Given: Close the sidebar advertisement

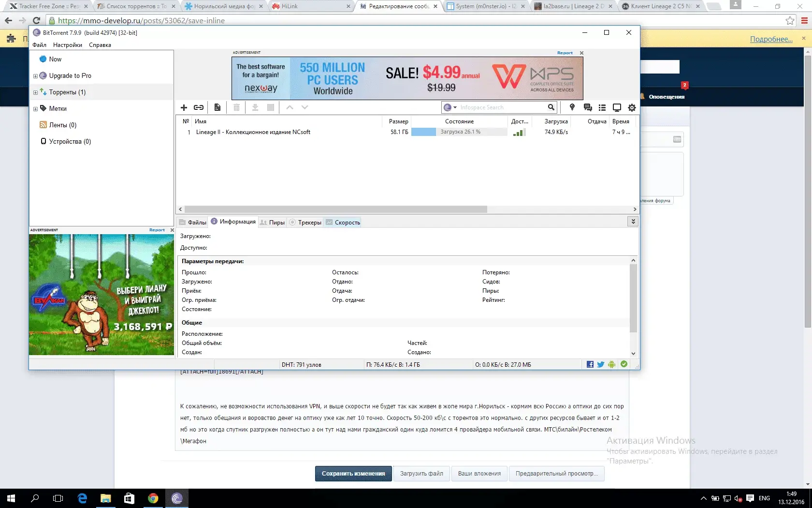Looking at the screenshot, I should coord(172,230).
